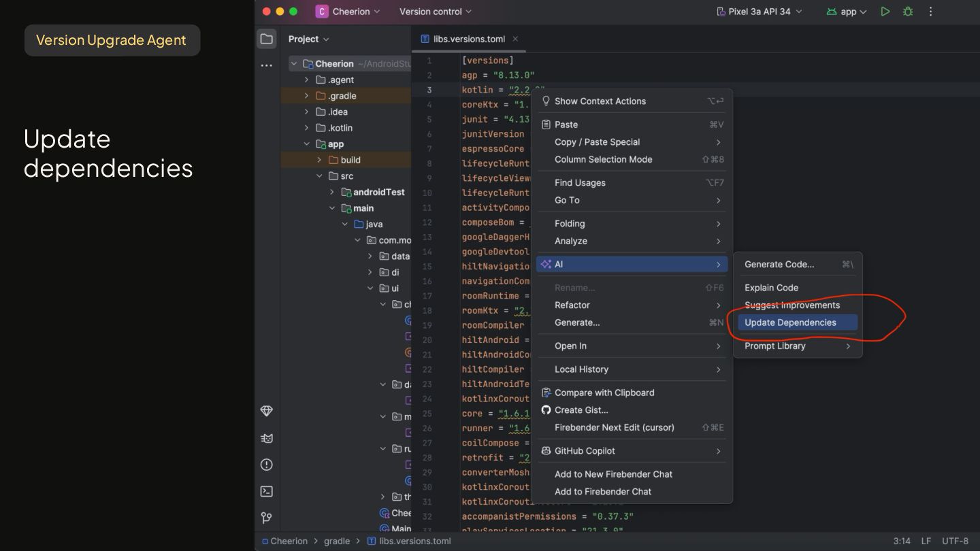Open the Git tool window icon

click(x=267, y=518)
